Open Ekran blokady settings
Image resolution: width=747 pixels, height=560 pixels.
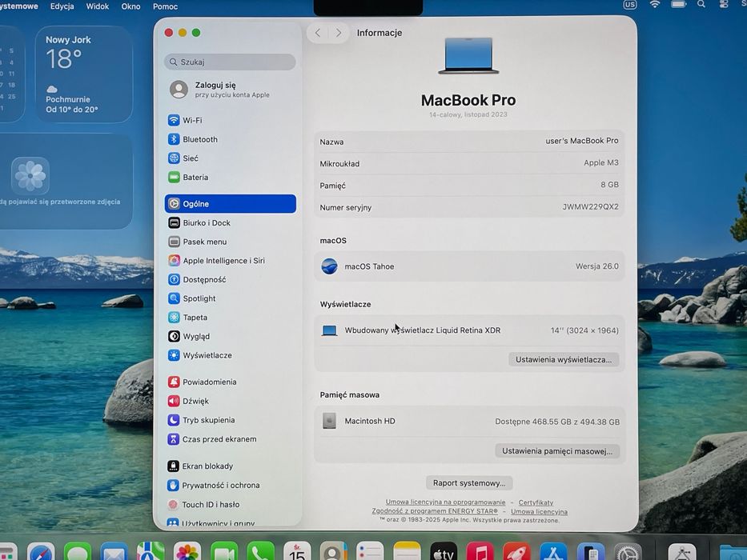pyautogui.click(x=200, y=466)
